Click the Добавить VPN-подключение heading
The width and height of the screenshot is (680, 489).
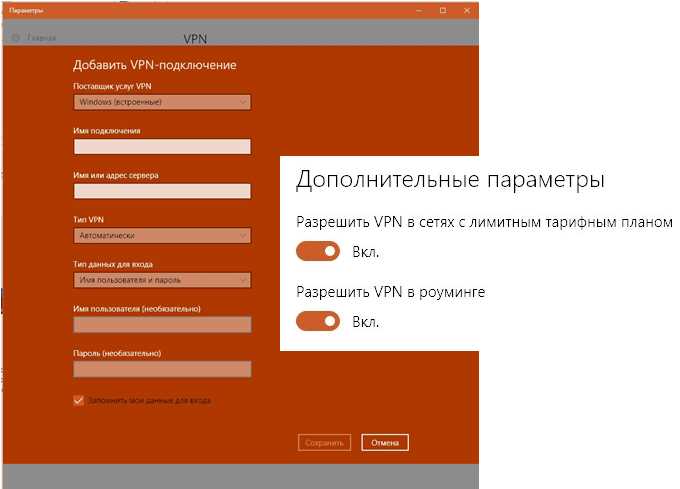tap(155, 65)
